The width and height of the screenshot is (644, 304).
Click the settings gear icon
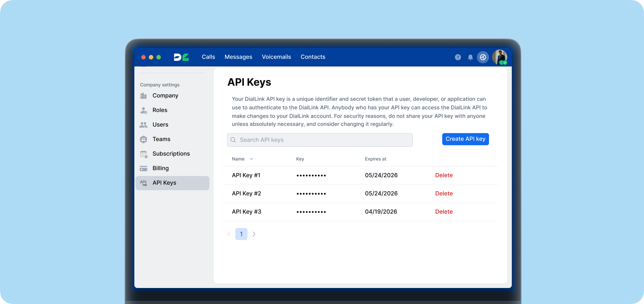tap(483, 57)
